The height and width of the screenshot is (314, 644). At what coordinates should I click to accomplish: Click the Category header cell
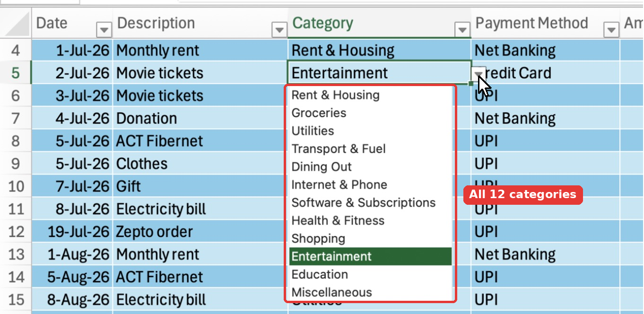pos(379,24)
